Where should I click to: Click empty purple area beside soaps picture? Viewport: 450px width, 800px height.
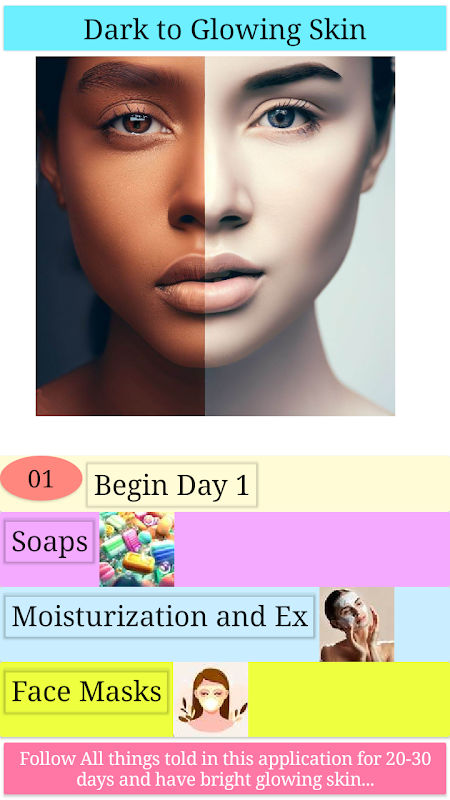pyautogui.click(x=312, y=549)
